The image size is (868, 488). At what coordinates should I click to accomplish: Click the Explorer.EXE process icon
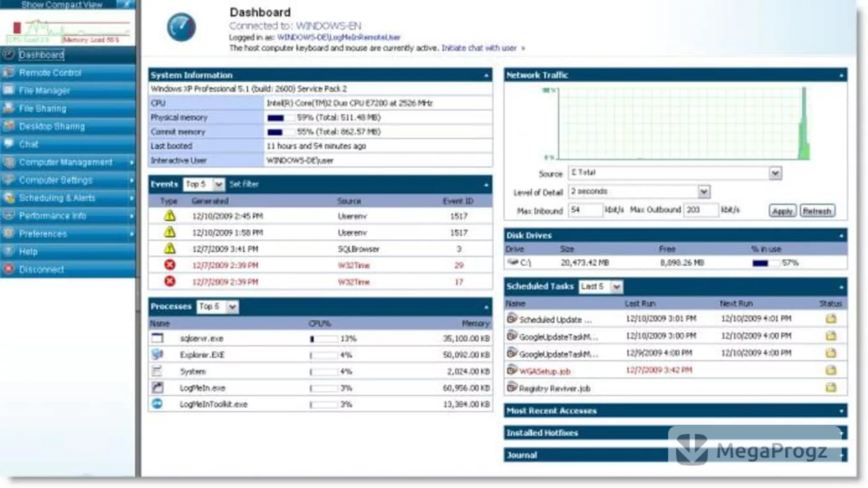[157, 354]
